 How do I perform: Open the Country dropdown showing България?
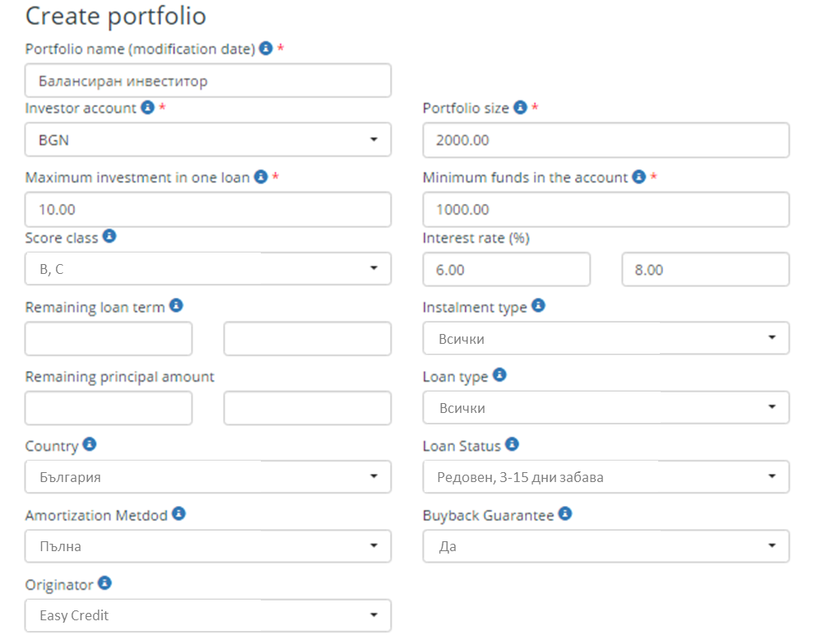208,476
